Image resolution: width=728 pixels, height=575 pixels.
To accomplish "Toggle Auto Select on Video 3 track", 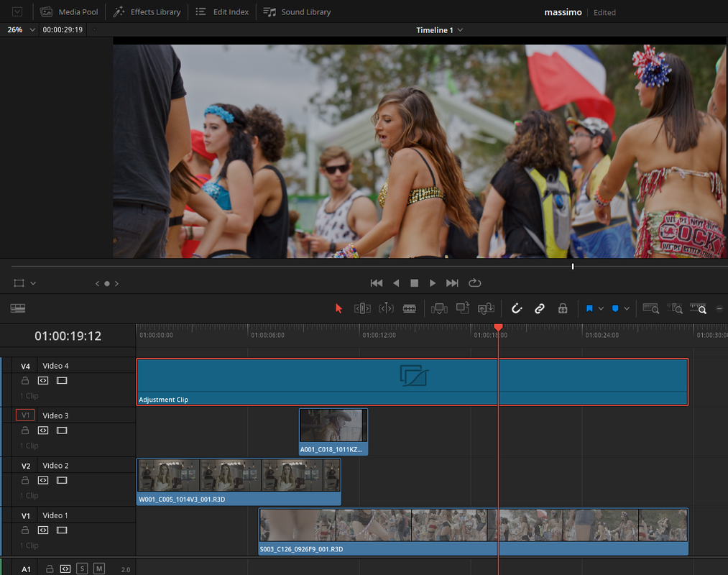I will pyautogui.click(x=43, y=430).
